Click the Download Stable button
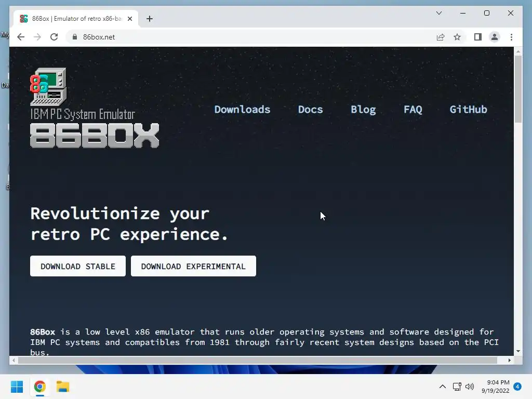The width and height of the screenshot is (532, 399). pyautogui.click(x=78, y=266)
